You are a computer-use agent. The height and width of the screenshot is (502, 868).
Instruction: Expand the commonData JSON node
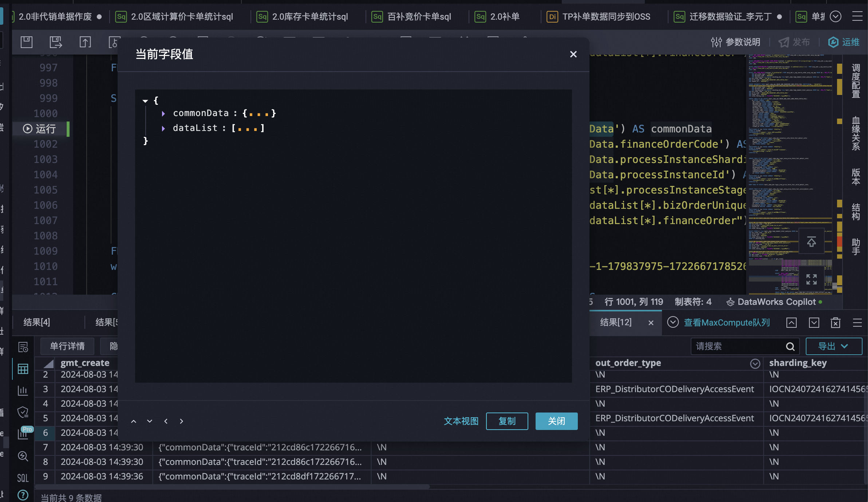(163, 113)
